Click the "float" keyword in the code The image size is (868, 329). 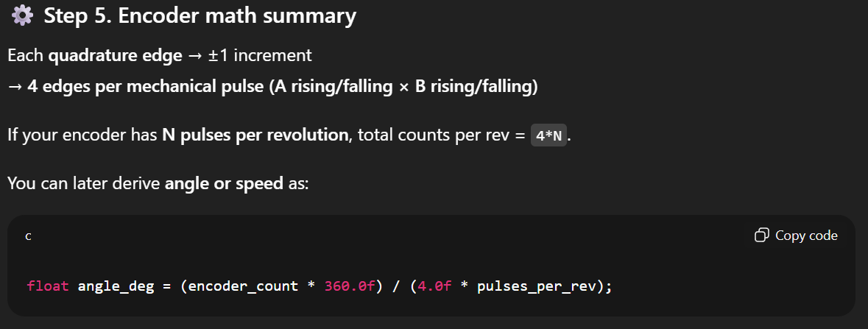[x=48, y=286]
